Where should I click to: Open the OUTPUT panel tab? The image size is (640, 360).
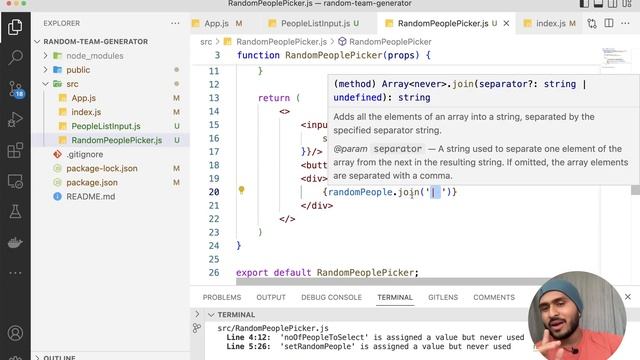tap(271, 297)
